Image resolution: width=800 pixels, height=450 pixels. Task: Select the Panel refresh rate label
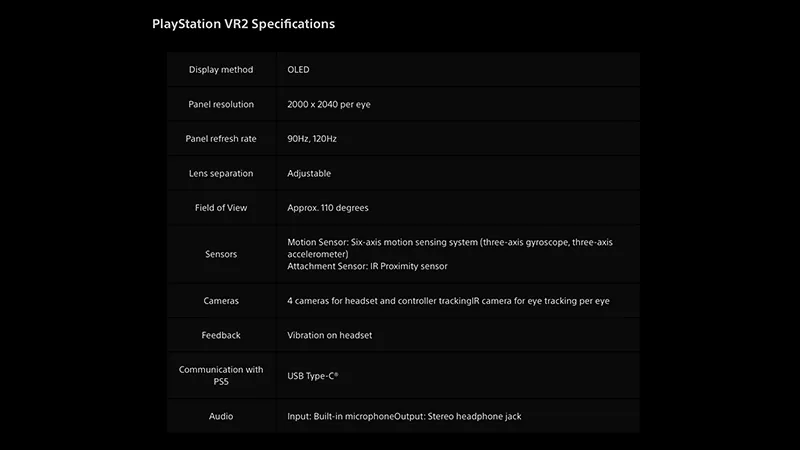click(x=221, y=139)
